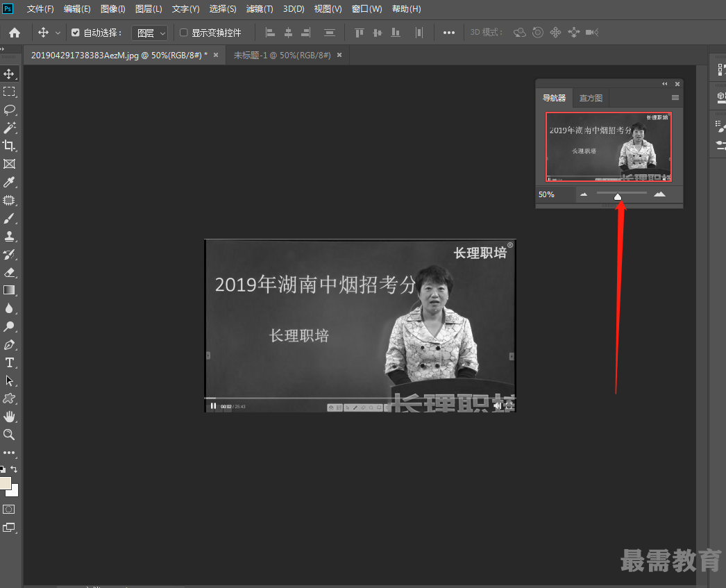Switch to the 直方图 panel tab
The height and width of the screenshot is (588, 726).
pyautogui.click(x=591, y=98)
